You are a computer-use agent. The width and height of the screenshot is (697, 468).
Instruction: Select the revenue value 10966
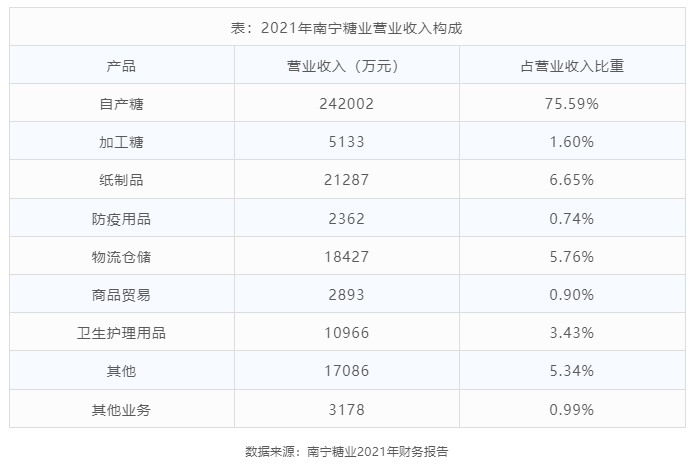pyautogui.click(x=346, y=333)
